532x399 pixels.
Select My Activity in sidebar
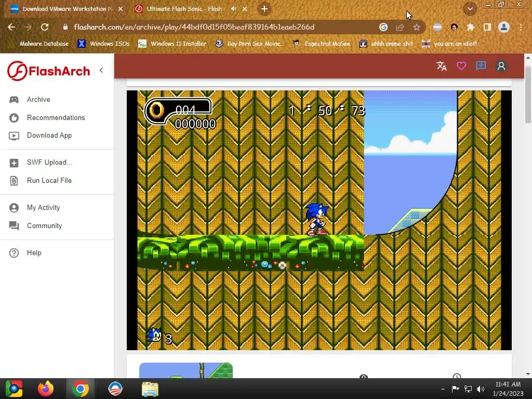[x=44, y=208]
